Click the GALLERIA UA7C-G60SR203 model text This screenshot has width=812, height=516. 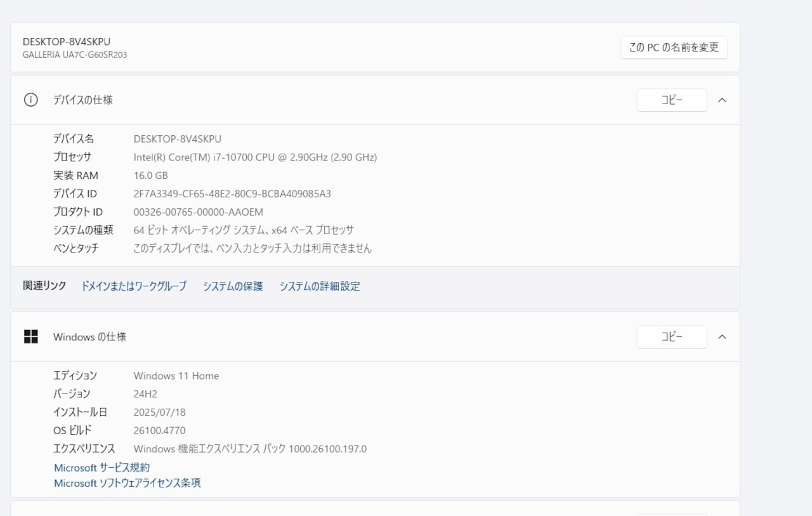[x=75, y=55]
